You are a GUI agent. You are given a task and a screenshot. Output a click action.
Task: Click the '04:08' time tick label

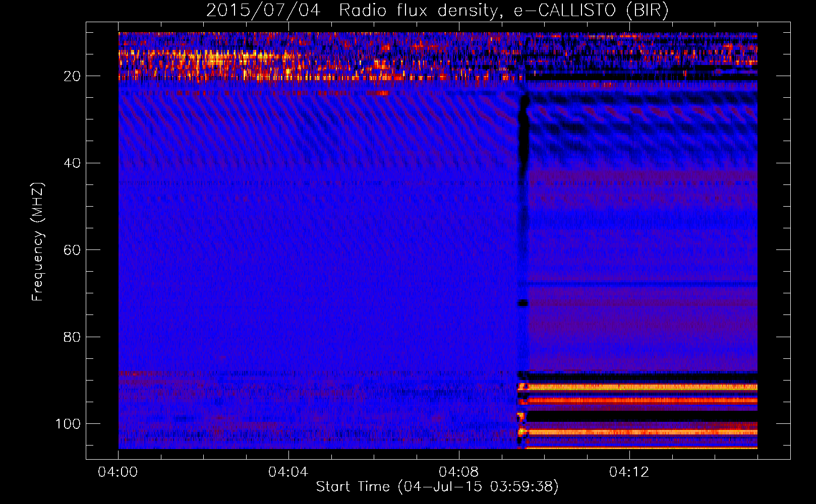coord(458,472)
